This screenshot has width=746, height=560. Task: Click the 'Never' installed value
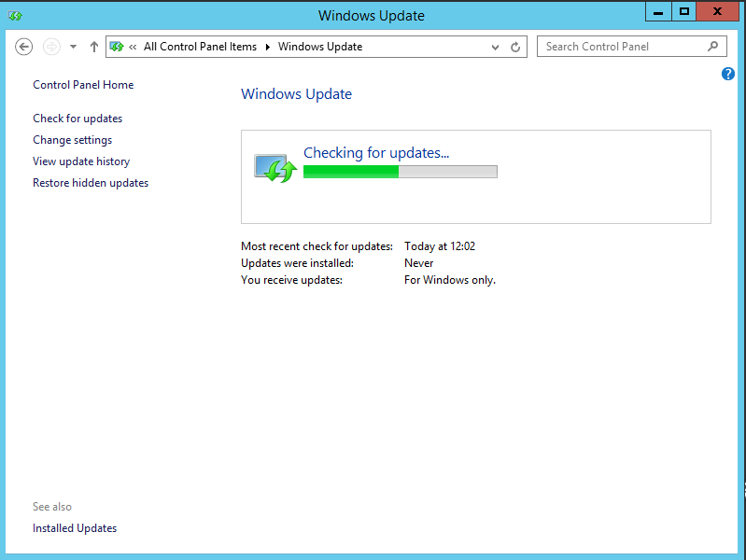(x=418, y=263)
